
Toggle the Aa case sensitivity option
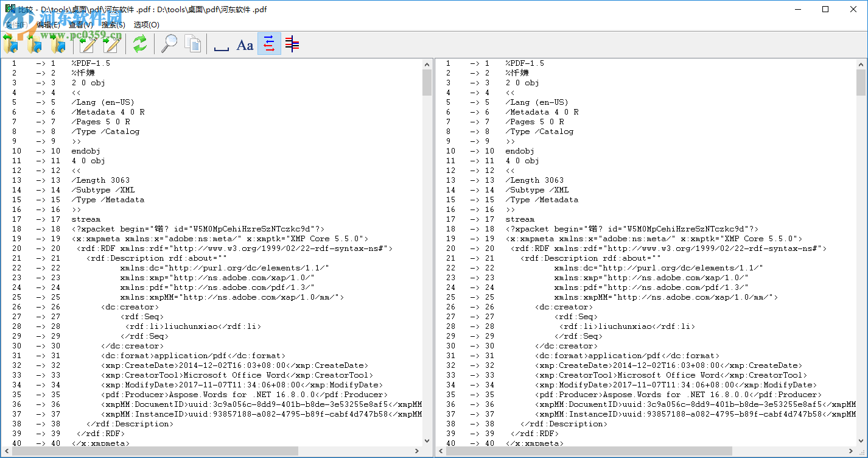[245, 44]
